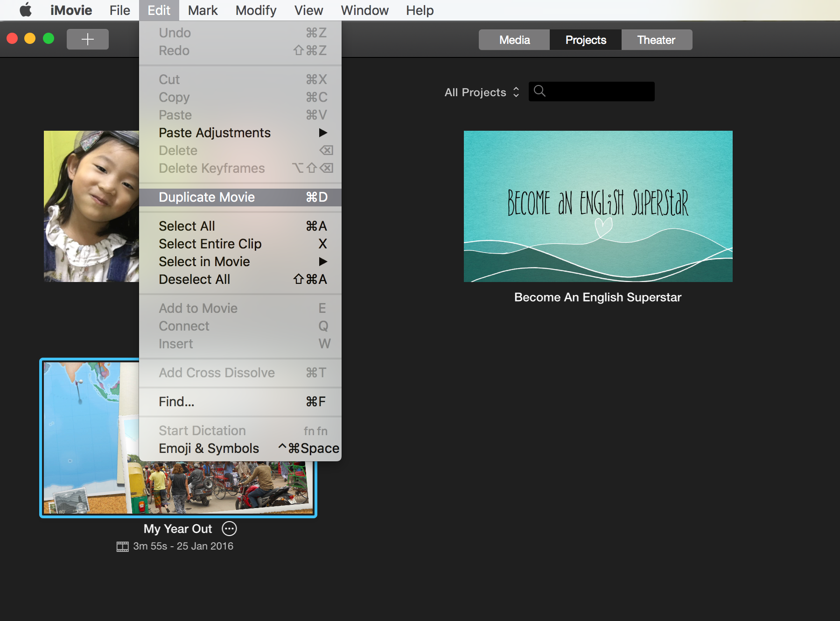Select the Projects tab
Image resolution: width=840 pixels, height=621 pixels.
585,40
